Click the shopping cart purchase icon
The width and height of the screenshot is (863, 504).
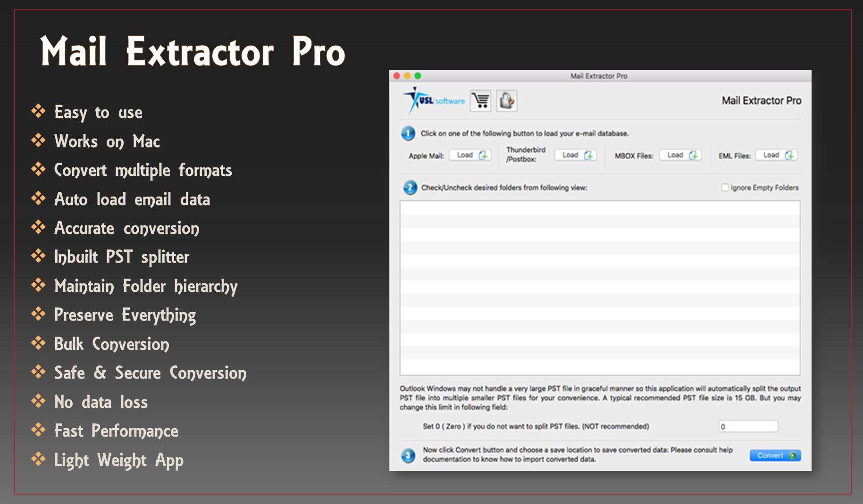[481, 101]
